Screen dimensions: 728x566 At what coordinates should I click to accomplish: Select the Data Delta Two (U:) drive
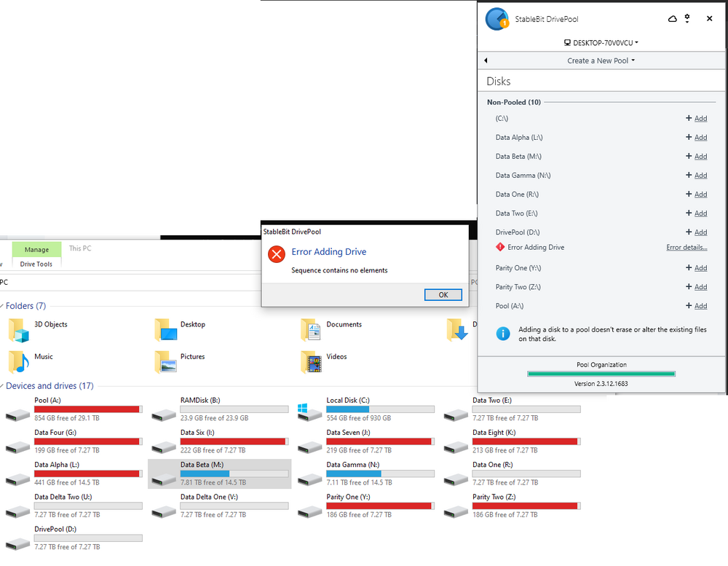point(74,506)
